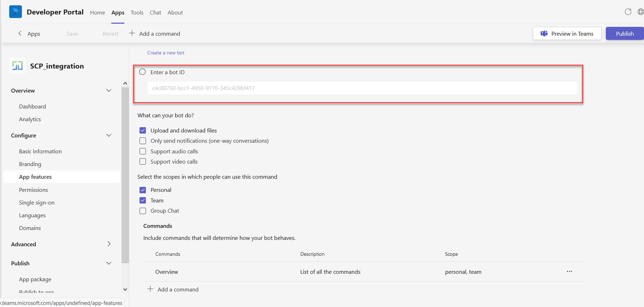
Task: Enable the Group Chat scope checkbox
Action: 143,211
